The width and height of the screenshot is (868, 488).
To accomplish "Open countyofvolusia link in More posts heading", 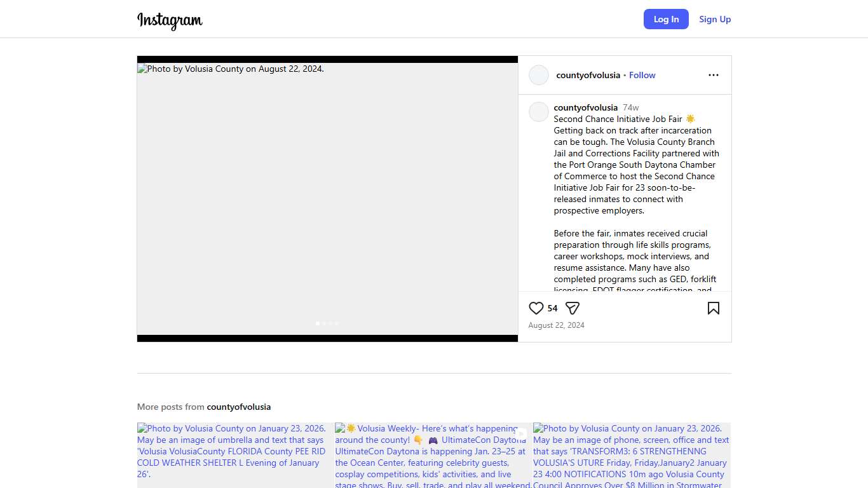I will tap(238, 407).
